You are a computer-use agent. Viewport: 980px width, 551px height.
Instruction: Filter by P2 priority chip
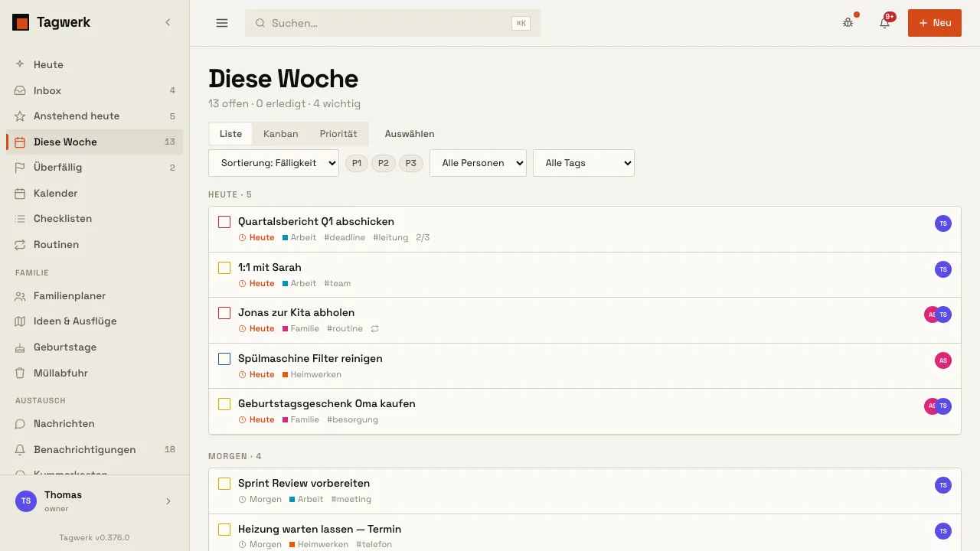[x=384, y=163]
